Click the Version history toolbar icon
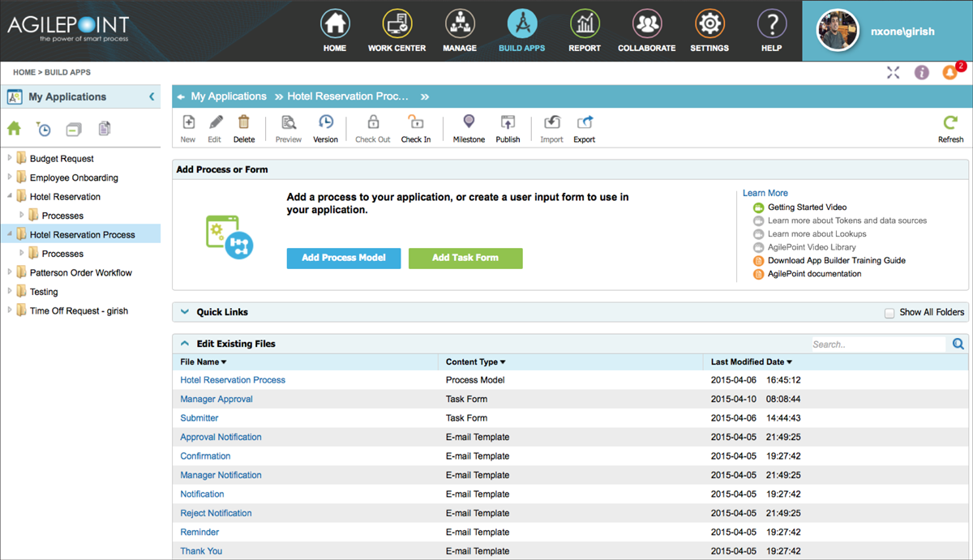973x560 pixels. pos(325,128)
